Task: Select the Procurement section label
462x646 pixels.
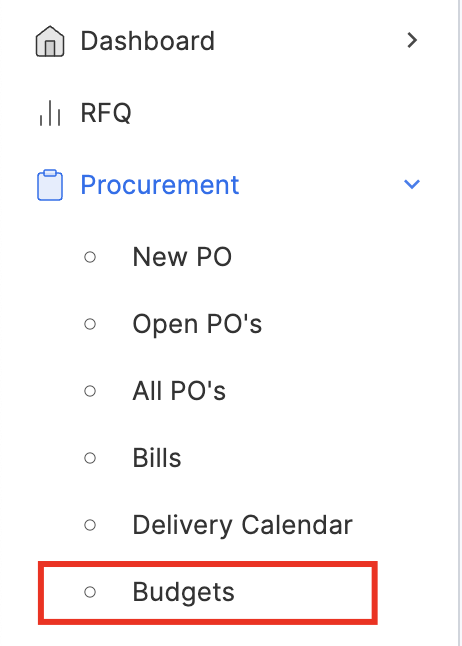Action: coord(160,185)
